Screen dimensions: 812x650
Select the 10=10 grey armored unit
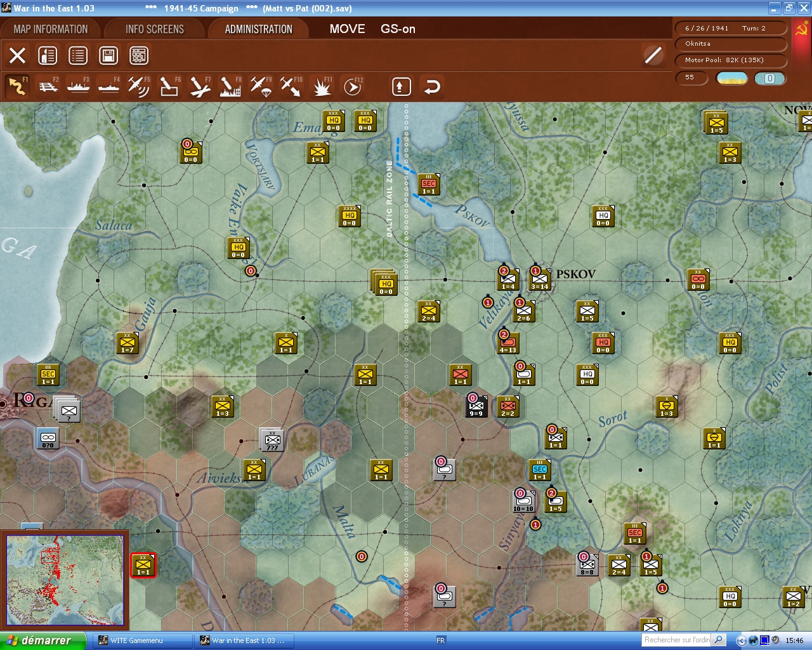point(523,501)
